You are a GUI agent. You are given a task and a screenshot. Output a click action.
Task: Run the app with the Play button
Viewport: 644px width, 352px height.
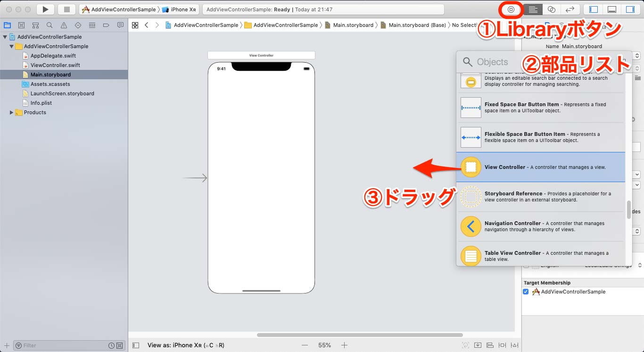45,9
